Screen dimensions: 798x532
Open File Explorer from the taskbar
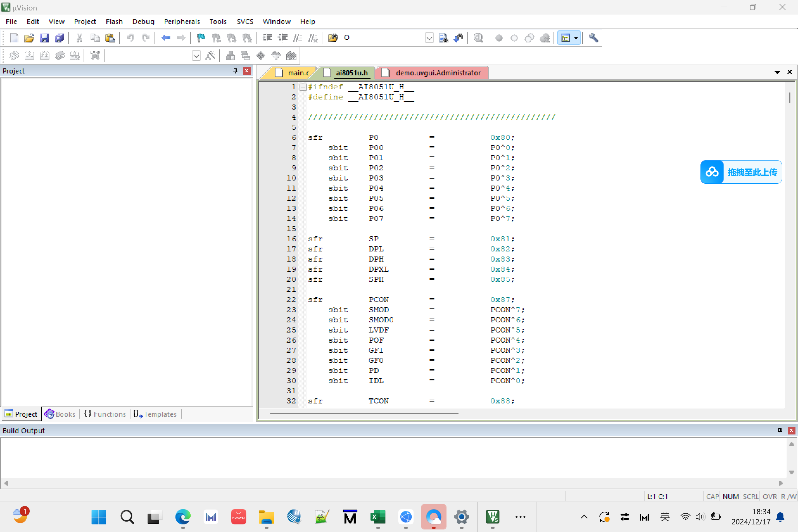tap(266, 517)
